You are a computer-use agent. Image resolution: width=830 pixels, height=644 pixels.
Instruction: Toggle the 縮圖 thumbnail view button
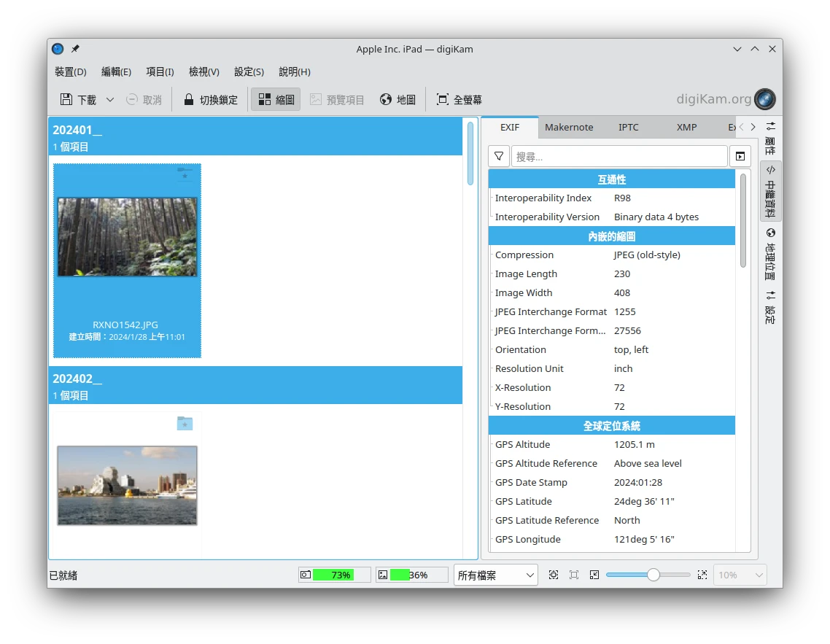pyautogui.click(x=276, y=99)
